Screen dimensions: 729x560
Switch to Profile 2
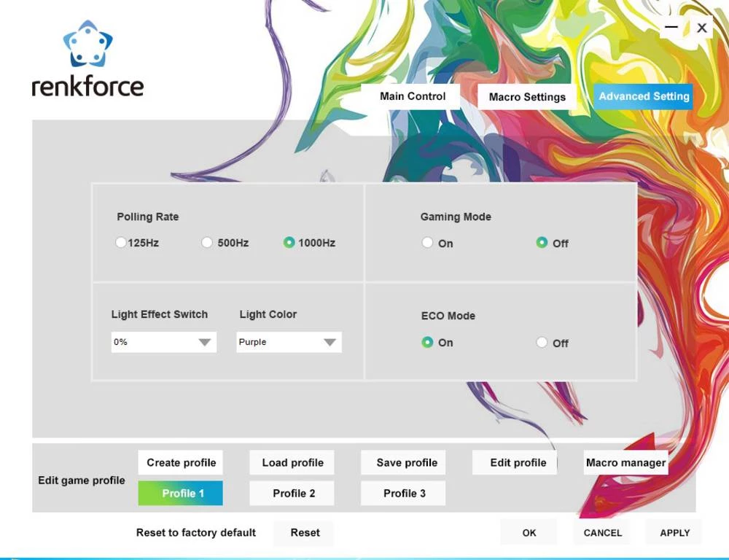tap(293, 493)
